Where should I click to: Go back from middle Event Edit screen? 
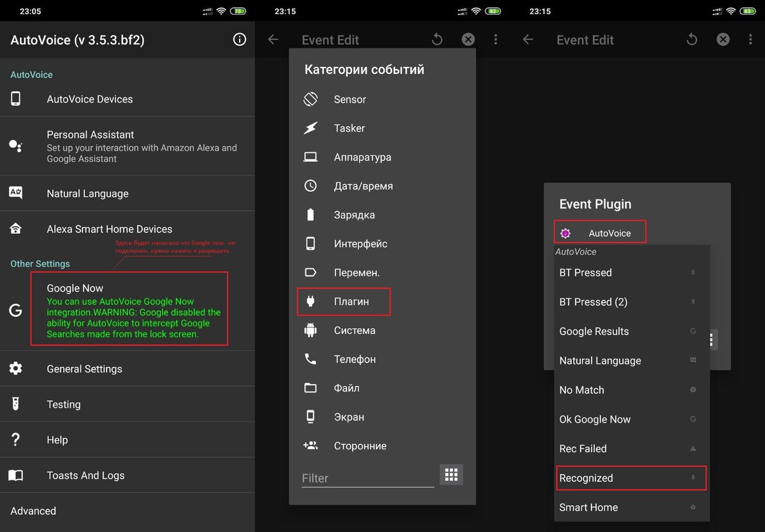tap(273, 40)
